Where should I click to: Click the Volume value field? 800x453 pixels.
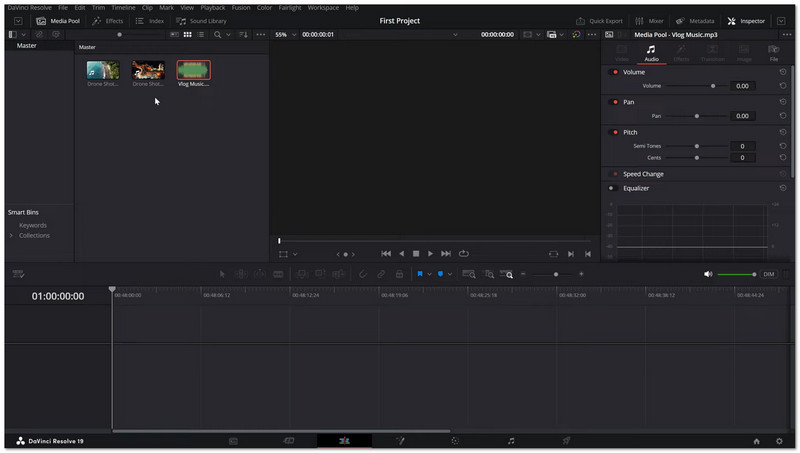[x=742, y=86]
